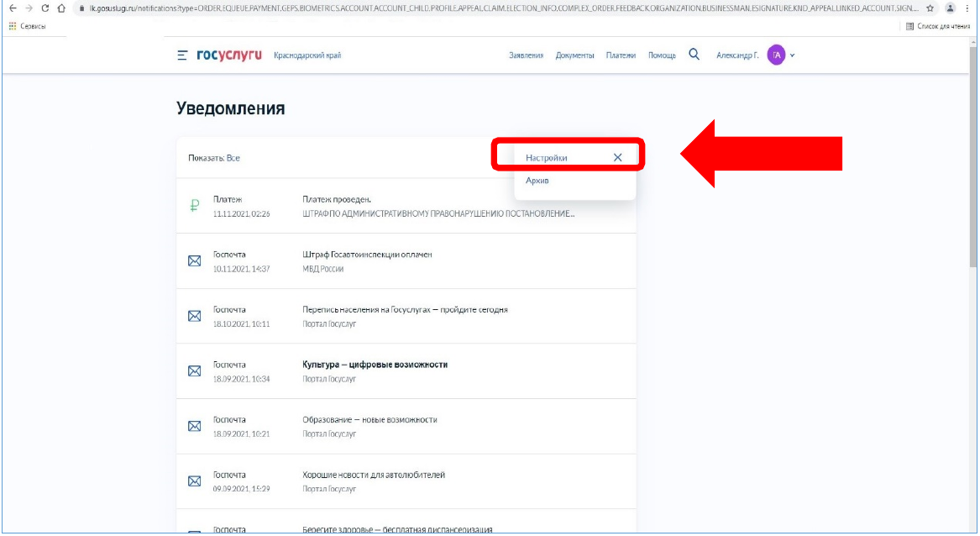Screen dimensions: 980x536
Task: Open the browser home page
Action: (x=61, y=8)
